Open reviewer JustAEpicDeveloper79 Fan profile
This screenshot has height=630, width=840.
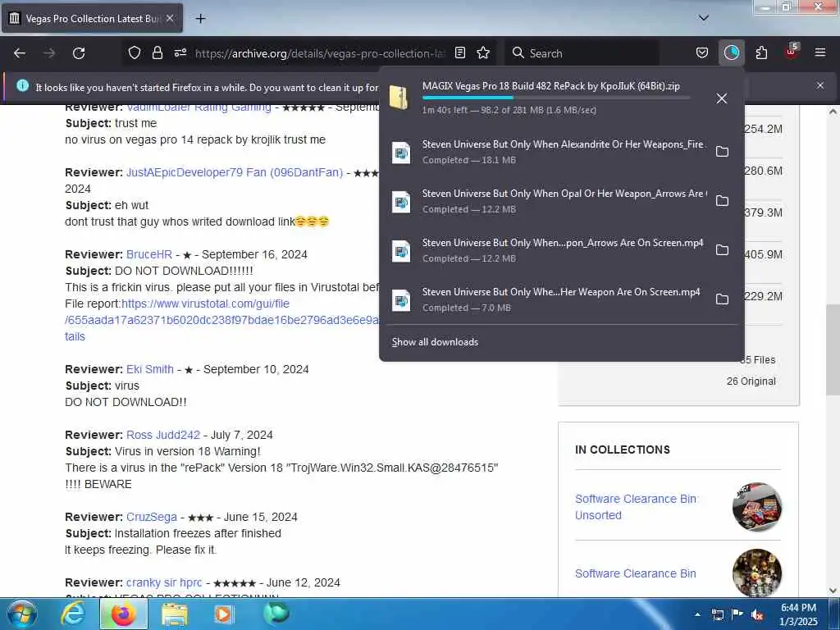point(235,172)
